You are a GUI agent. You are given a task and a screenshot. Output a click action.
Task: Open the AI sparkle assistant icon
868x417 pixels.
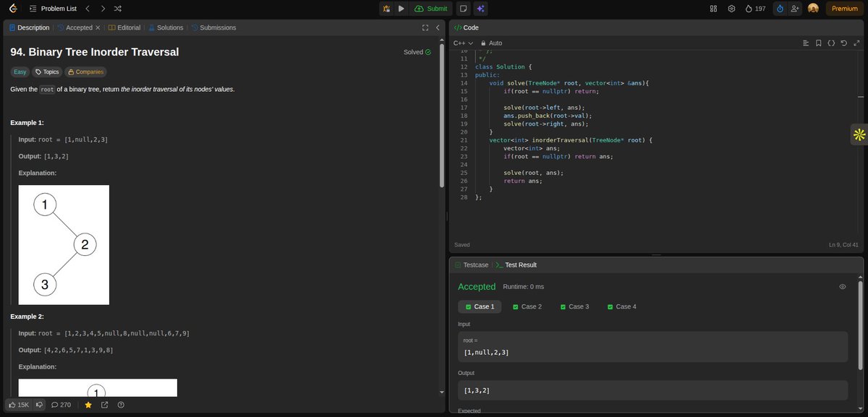pyautogui.click(x=481, y=9)
